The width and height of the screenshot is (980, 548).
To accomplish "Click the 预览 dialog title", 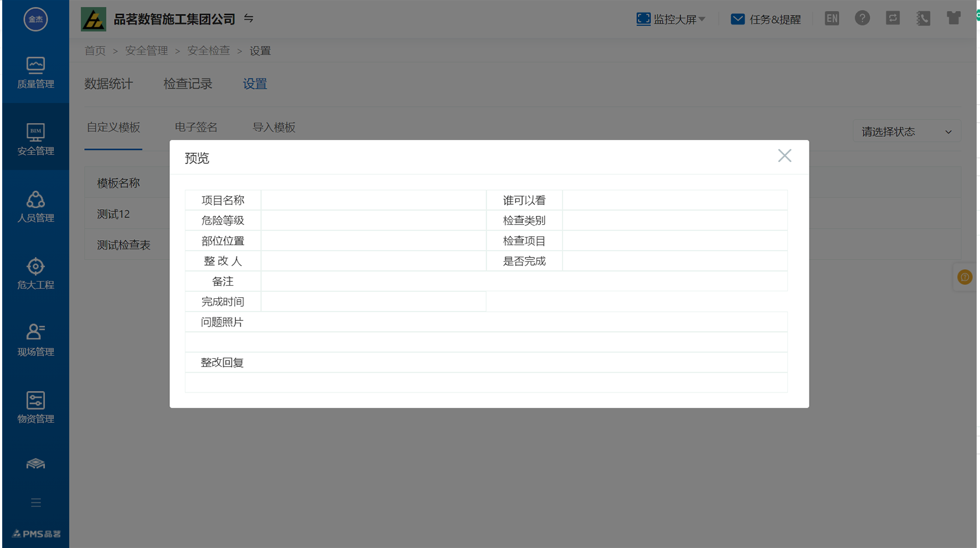I will click(x=197, y=158).
